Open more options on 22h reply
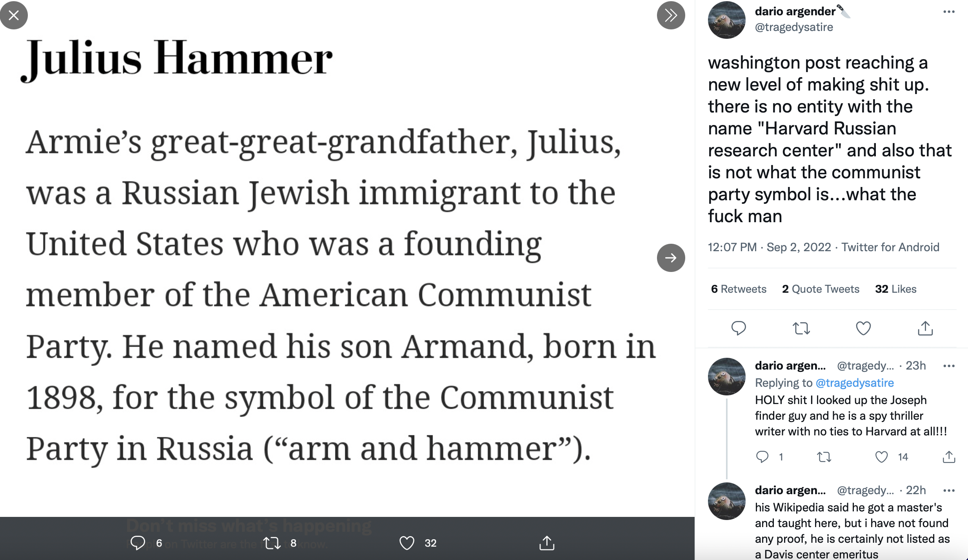 [949, 491]
